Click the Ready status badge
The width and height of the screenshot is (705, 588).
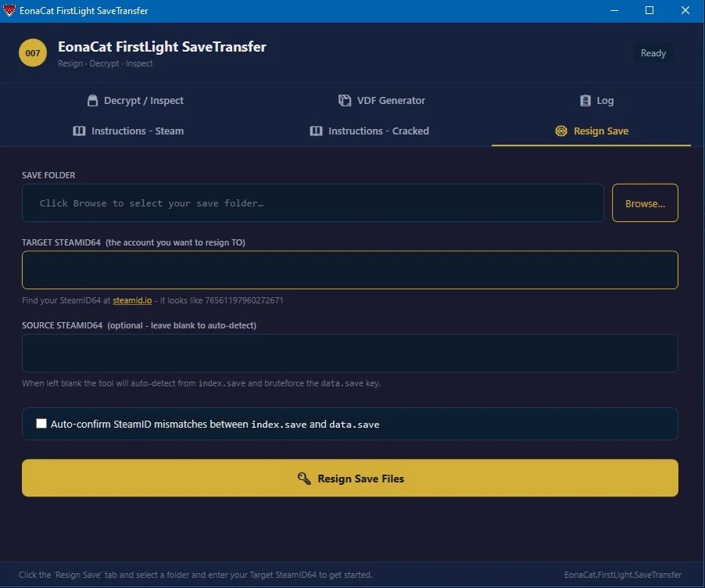[653, 53]
